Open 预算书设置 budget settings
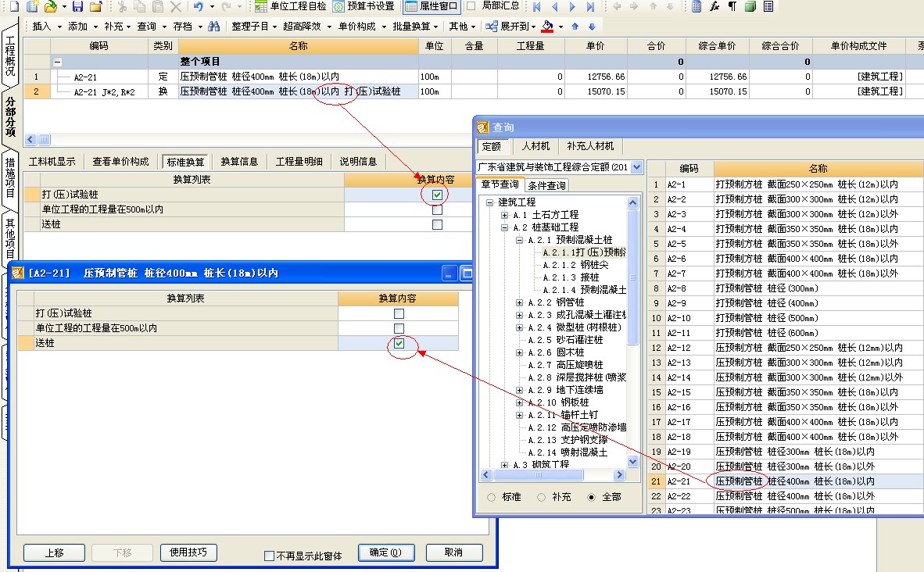Image resolution: width=924 pixels, height=572 pixels. pos(364,6)
